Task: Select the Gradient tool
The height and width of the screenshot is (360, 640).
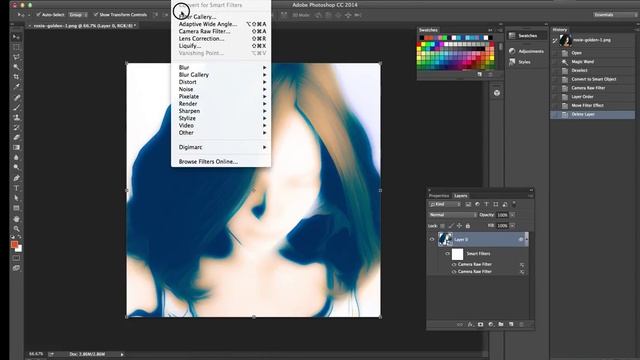Action: coord(16,147)
